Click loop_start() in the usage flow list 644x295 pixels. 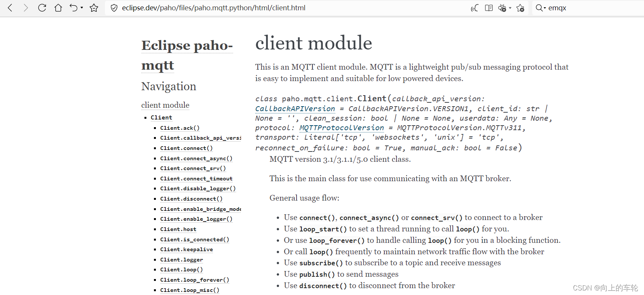click(x=323, y=229)
